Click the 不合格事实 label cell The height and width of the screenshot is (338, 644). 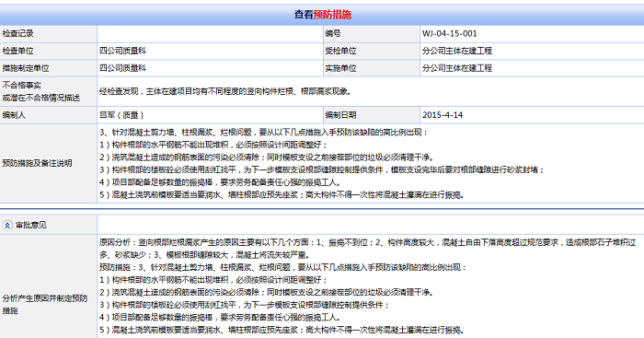48,92
